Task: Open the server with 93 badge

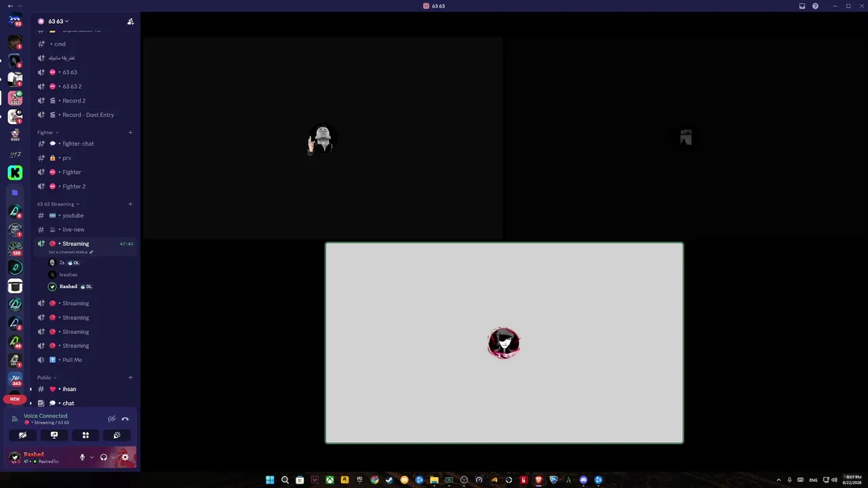Action: [x=15, y=20]
